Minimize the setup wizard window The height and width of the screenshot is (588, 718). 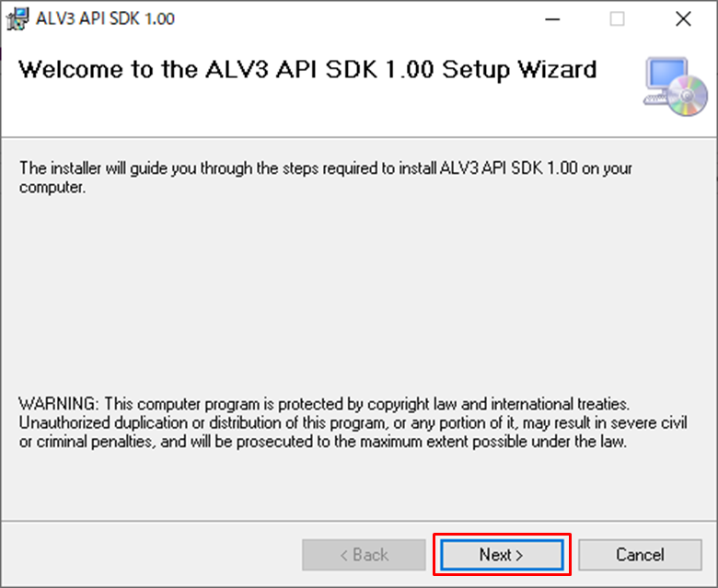point(552,18)
